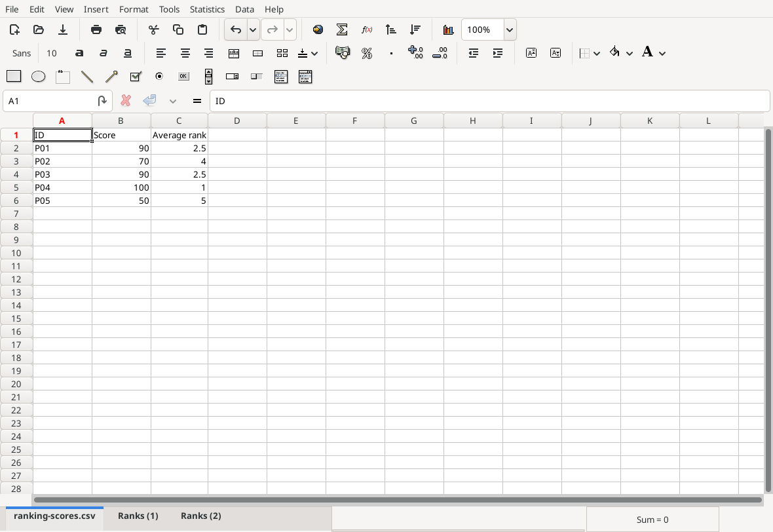The image size is (773, 532).
Task: Save the current workbook
Action: click(x=63, y=29)
